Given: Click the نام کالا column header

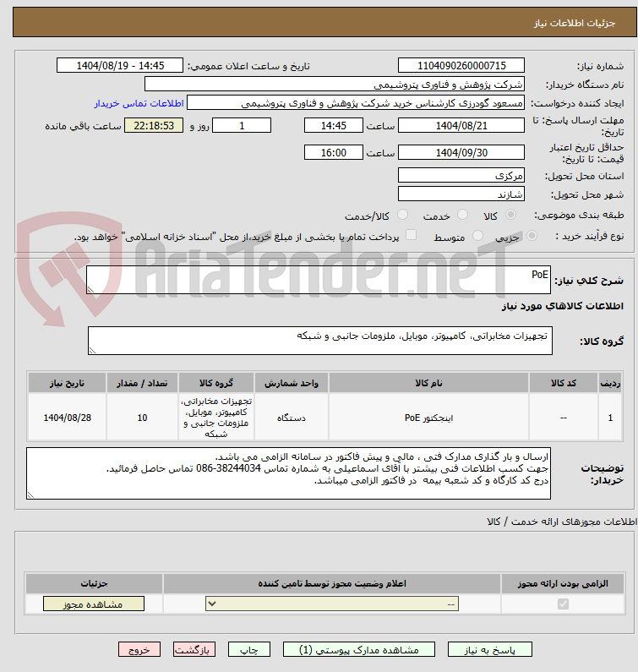Looking at the screenshot, I should [x=428, y=383].
